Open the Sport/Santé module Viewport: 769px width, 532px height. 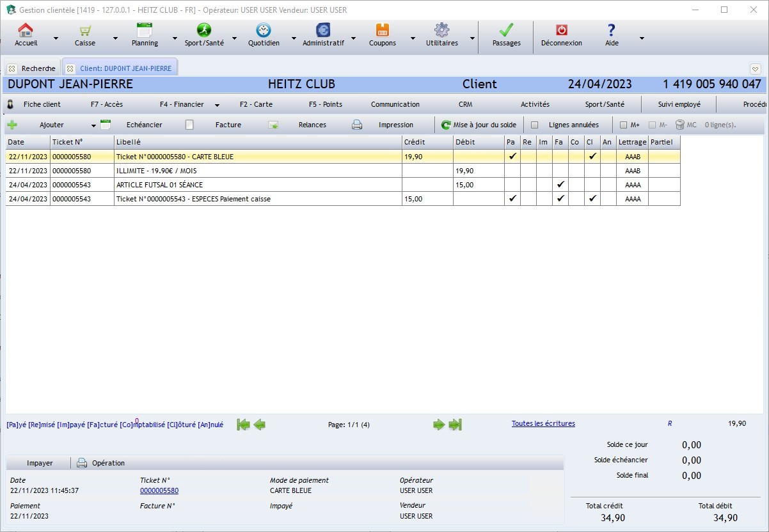click(x=203, y=35)
